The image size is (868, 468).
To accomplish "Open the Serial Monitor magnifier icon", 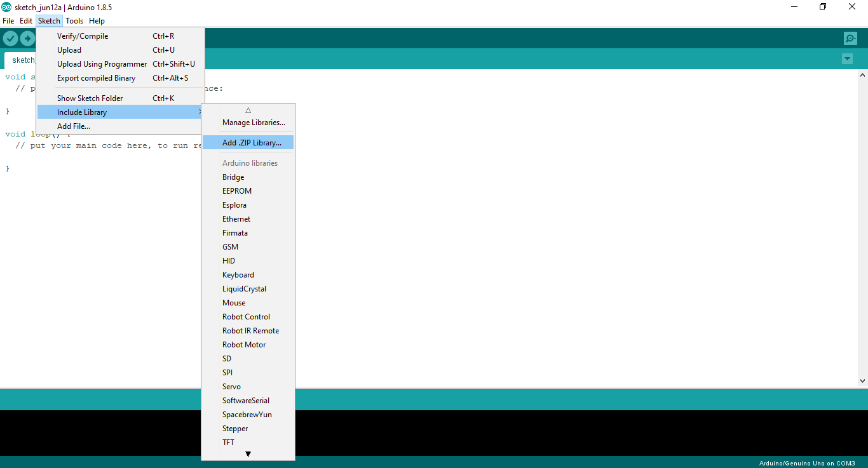I will point(850,39).
